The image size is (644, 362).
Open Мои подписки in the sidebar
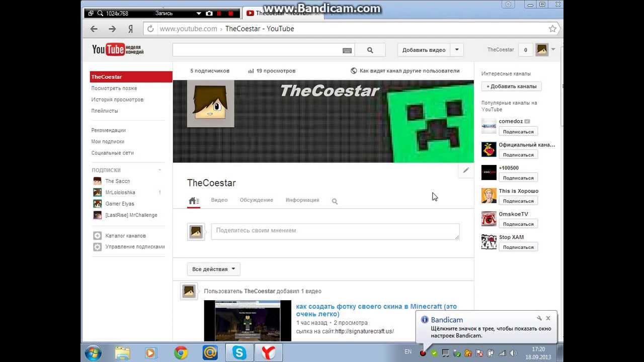108,142
